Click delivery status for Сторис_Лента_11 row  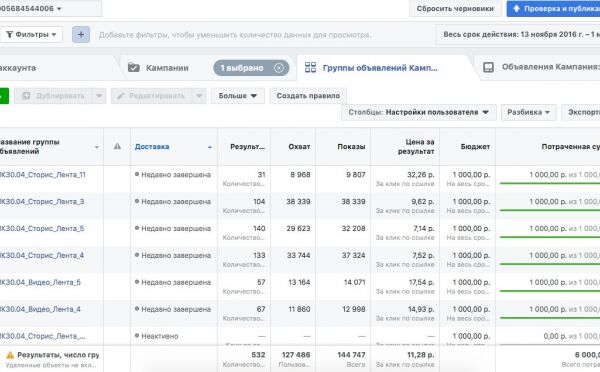176,175
